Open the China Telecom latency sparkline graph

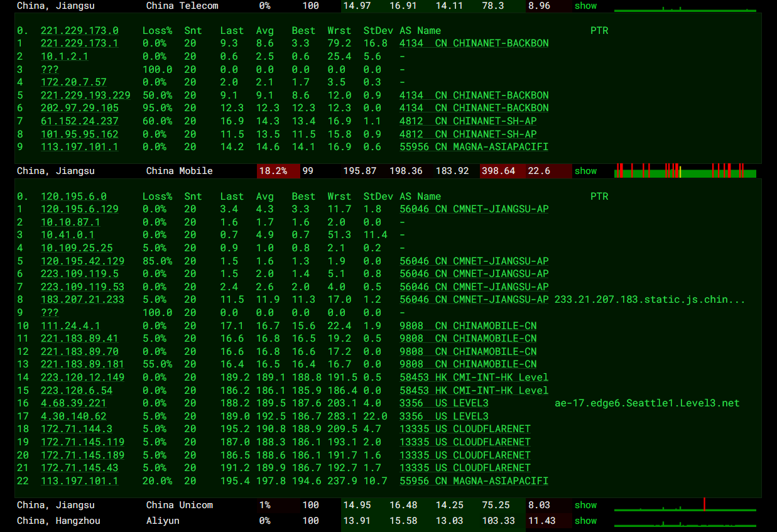685,8
